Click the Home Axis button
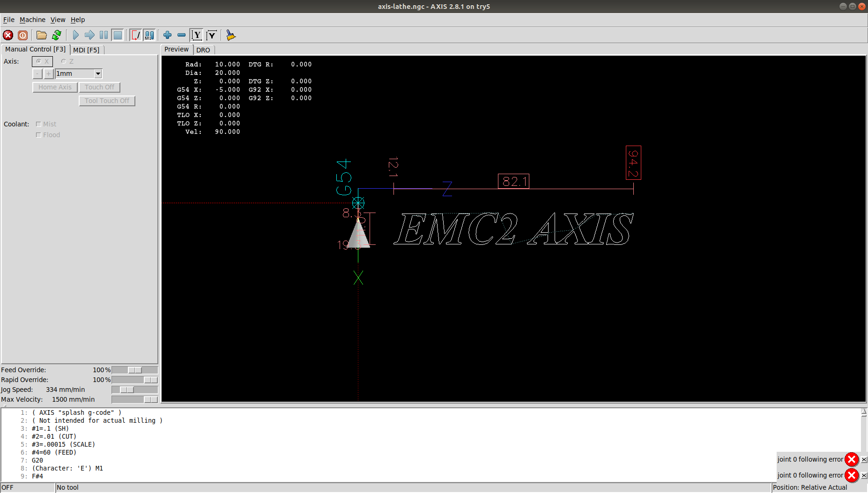This screenshot has height=493, width=868. (55, 87)
